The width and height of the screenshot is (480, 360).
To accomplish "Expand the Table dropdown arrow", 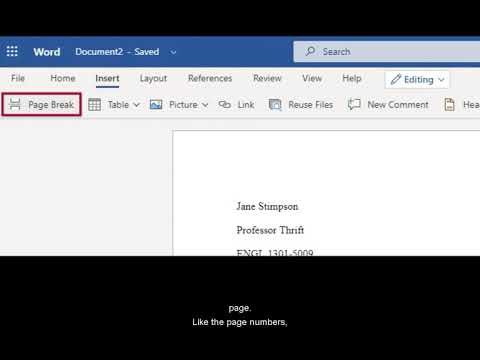I will [x=137, y=105].
